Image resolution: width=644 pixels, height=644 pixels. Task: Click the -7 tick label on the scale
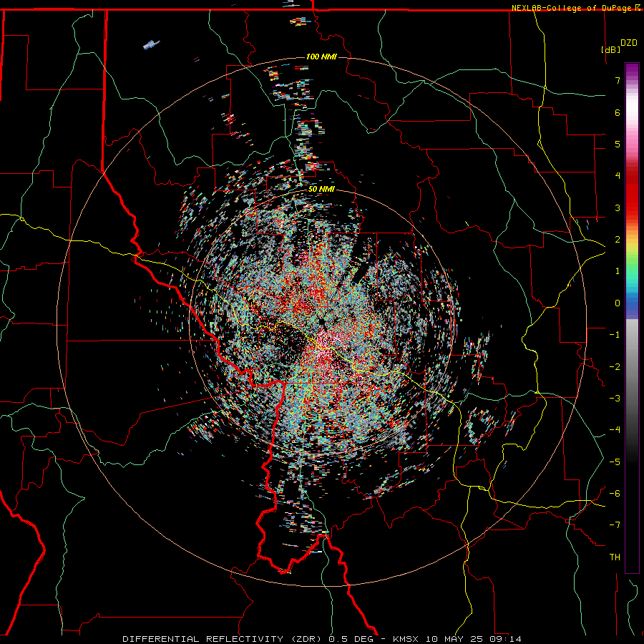615,525
